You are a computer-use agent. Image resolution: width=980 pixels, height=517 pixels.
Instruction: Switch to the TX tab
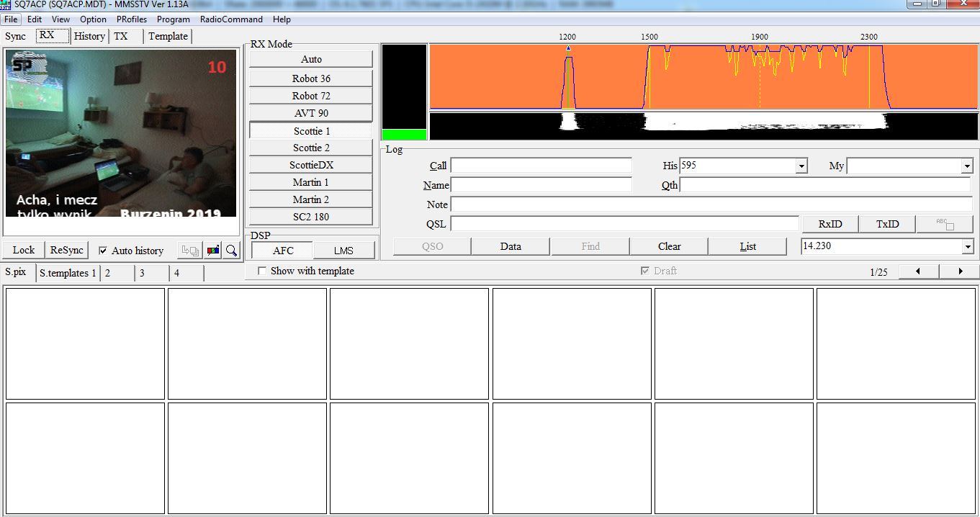click(x=121, y=36)
